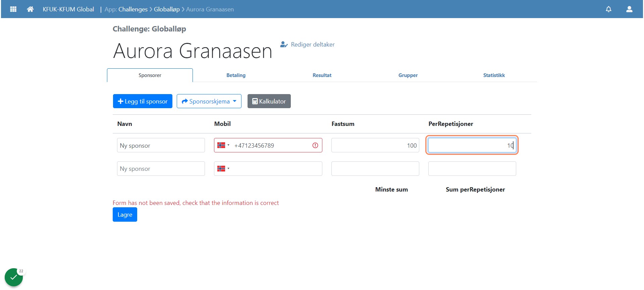Click the Navn column header
The width and height of the screenshot is (644, 290).
point(125,124)
